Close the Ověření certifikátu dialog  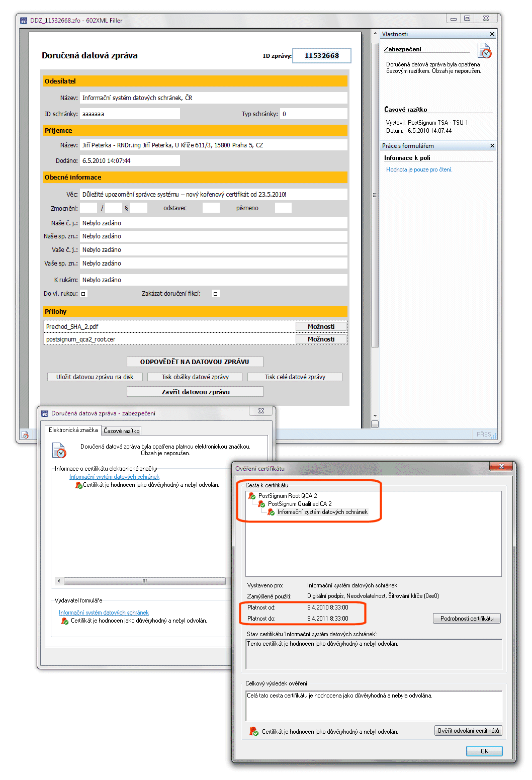[501, 467]
